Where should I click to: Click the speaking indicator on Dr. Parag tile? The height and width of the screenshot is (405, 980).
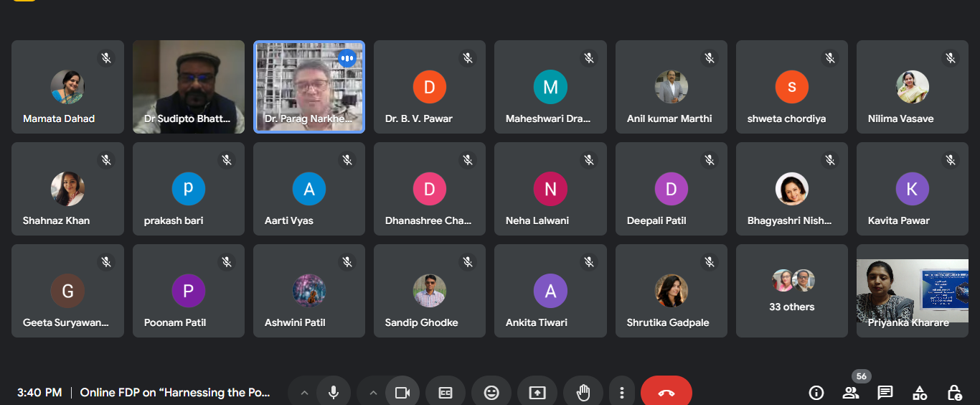347,58
